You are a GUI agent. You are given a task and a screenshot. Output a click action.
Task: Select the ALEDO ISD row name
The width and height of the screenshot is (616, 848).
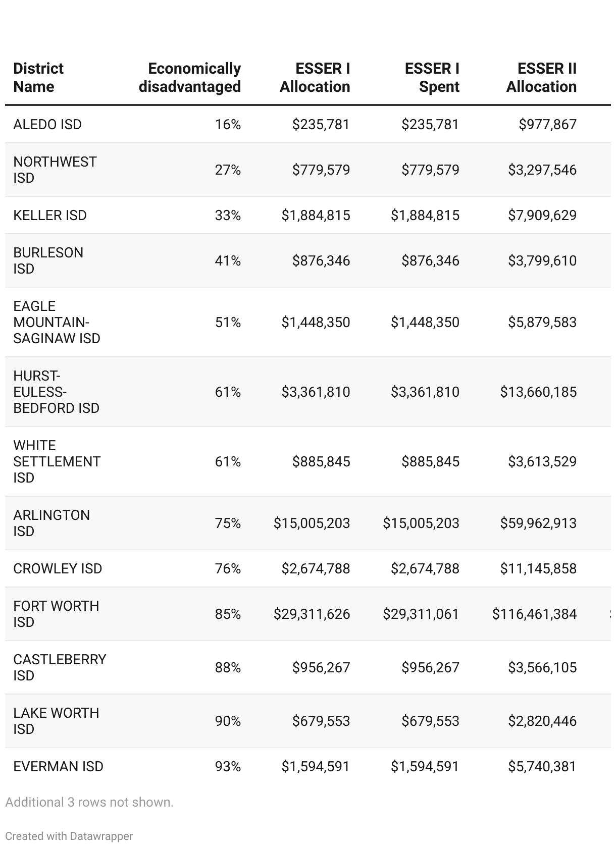47,124
